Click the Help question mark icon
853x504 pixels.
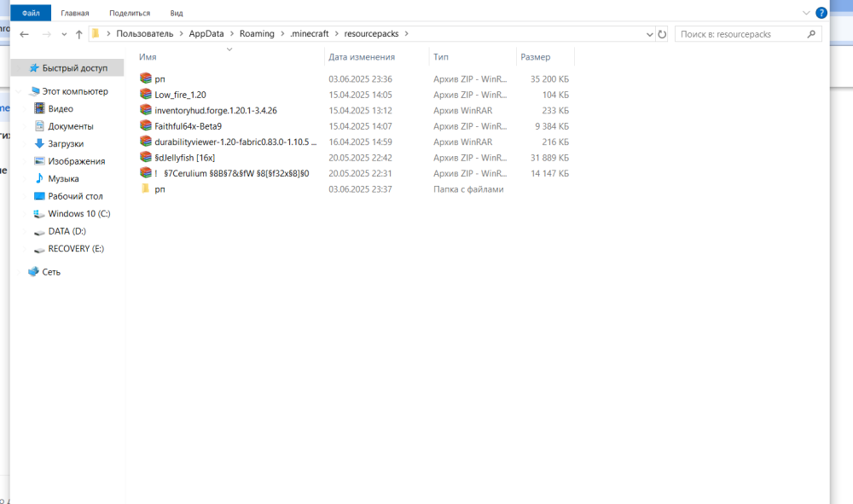coord(821,13)
